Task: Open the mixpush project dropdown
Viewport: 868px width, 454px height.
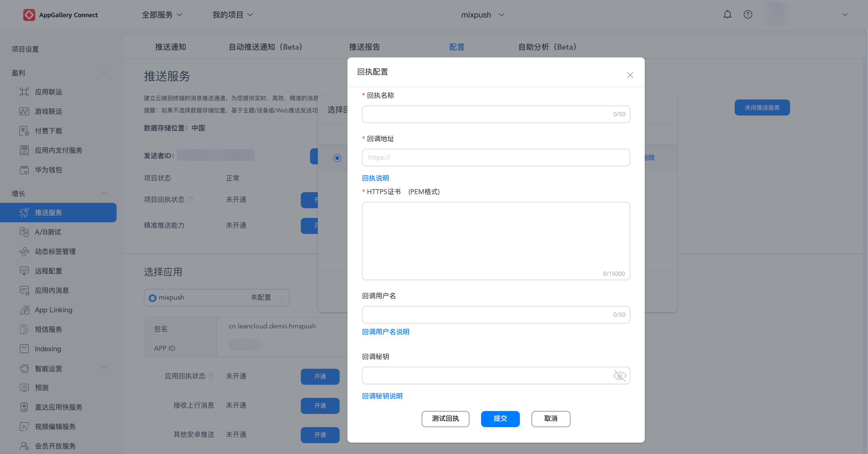Action: pos(483,15)
